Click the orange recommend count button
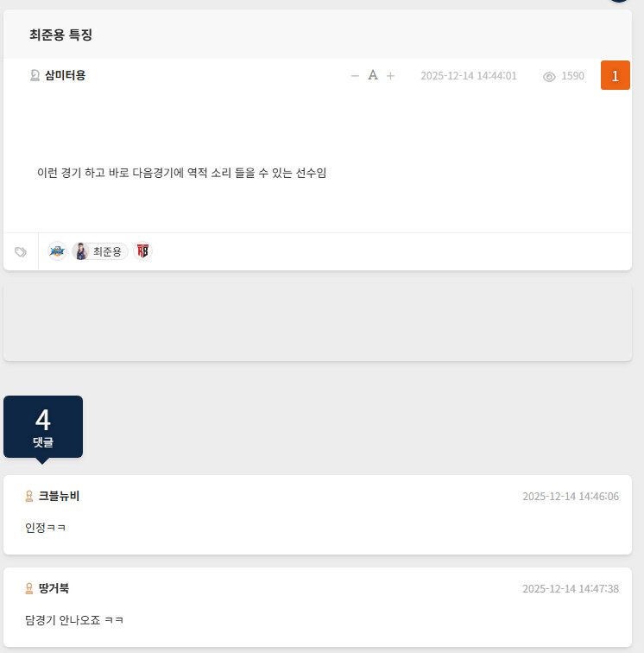The width and height of the screenshot is (644, 653). [615, 75]
